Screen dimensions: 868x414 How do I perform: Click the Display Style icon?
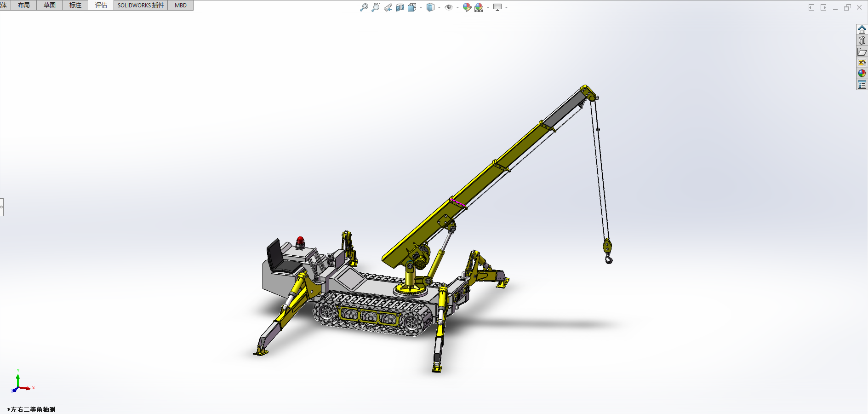point(430,7)
